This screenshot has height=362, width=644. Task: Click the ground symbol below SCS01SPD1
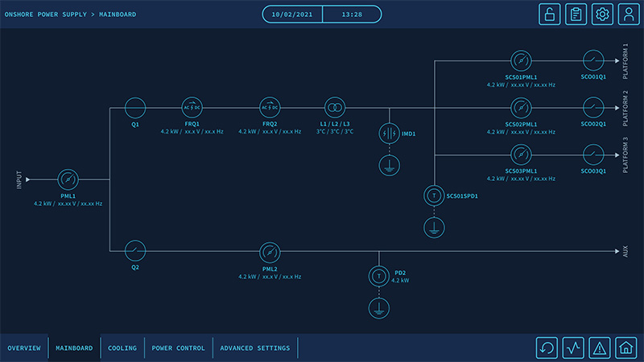434,228
